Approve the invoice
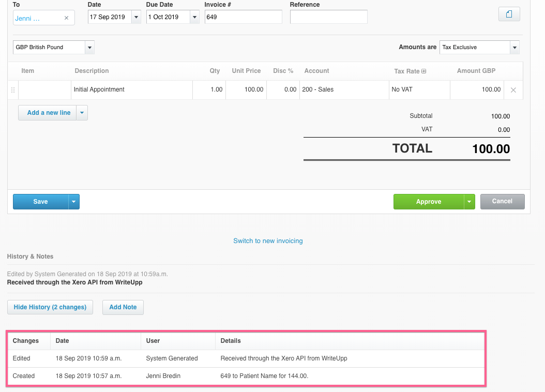Viewport: 545px width, 392px height. [428, 202]
